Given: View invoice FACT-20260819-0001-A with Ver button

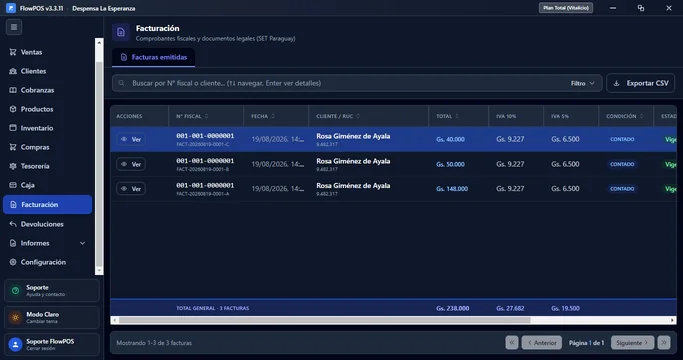Looking at the screenshot, I should tap(131, 189).
